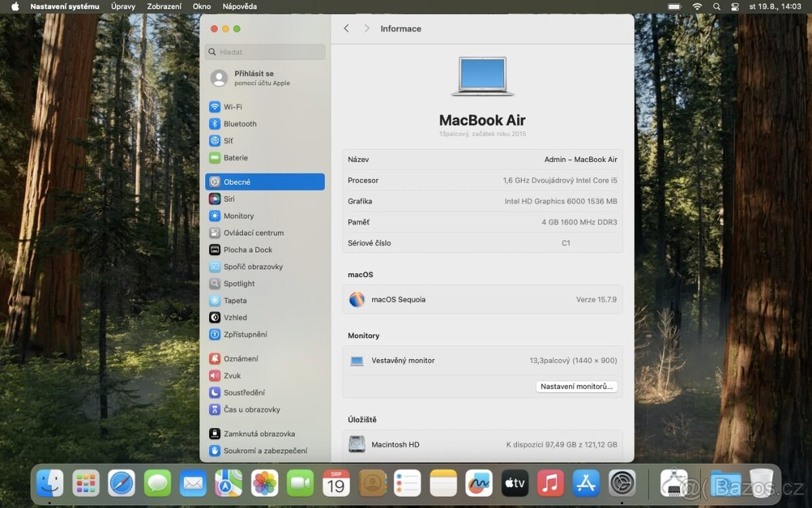Open Reminders from the Dock
The image size is (812, 508).
pos(407,483)
